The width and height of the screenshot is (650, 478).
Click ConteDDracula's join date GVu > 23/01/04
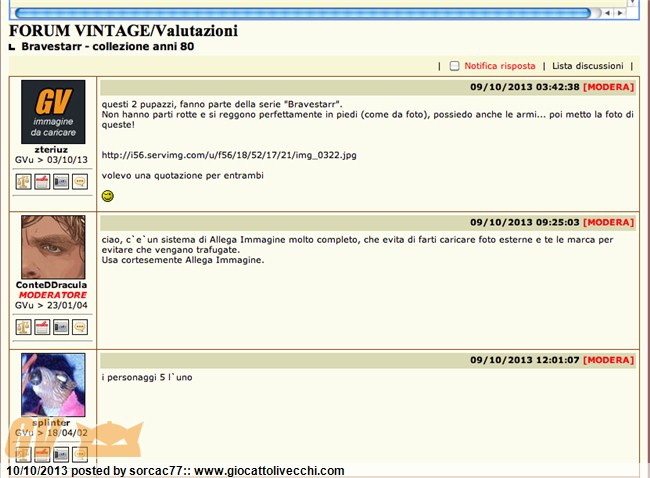tap(51, 305)
